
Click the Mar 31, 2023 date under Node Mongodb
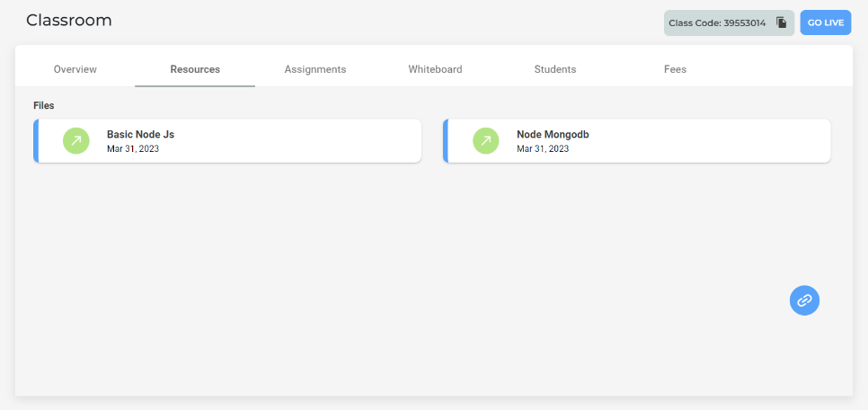pyautogui.click(x=543, y=148)
